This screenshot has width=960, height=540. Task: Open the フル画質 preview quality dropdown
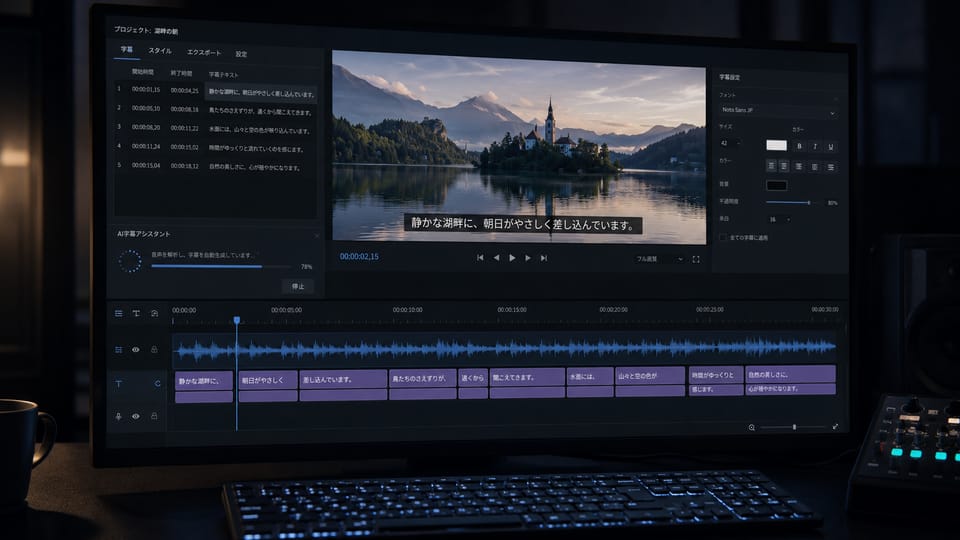(659, 259)
